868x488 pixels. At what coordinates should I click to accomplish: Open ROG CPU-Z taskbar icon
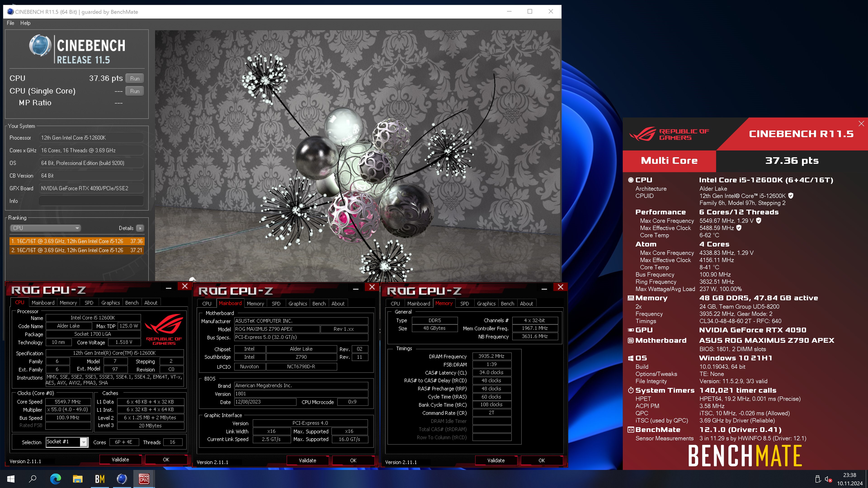click(144, 479)
